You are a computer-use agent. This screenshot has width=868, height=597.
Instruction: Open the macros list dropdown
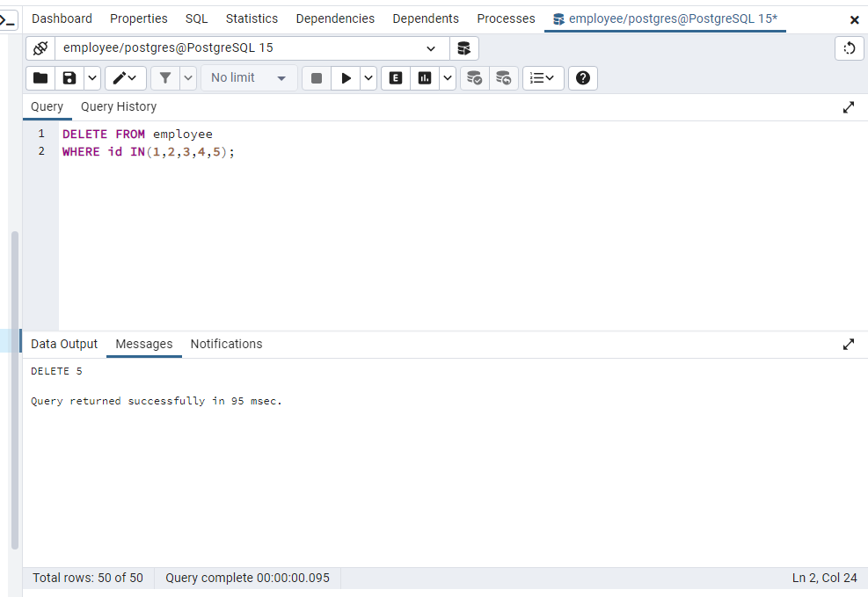(543, 78)
